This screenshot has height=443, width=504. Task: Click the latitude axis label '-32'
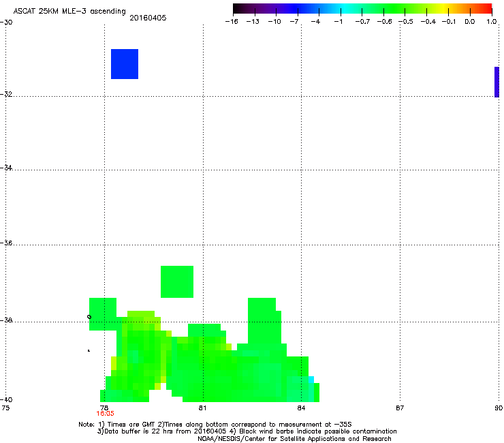(x=6, y=94)
